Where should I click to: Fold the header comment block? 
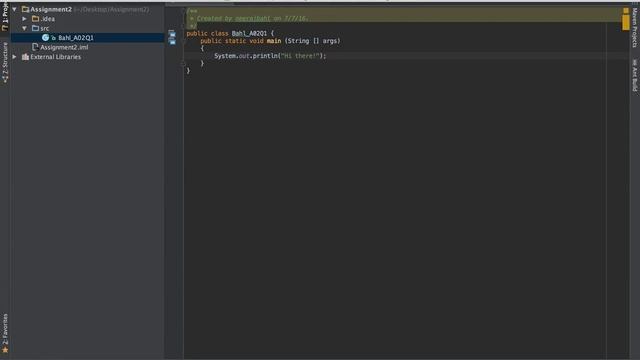coord(183,11)
